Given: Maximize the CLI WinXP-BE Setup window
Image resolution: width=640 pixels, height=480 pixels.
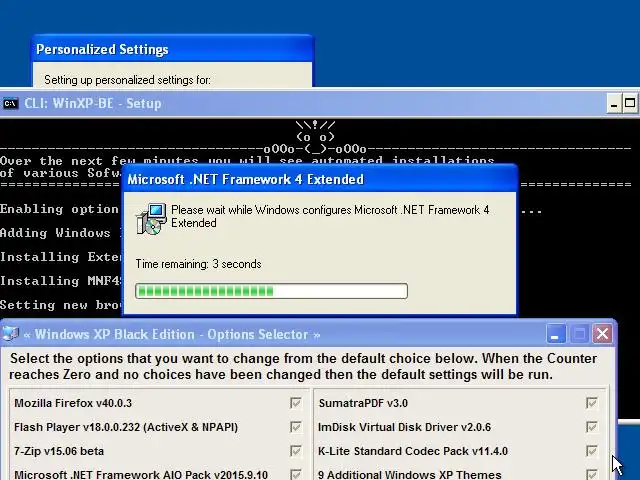Looking at the screenshot, I should click(630, 103).
